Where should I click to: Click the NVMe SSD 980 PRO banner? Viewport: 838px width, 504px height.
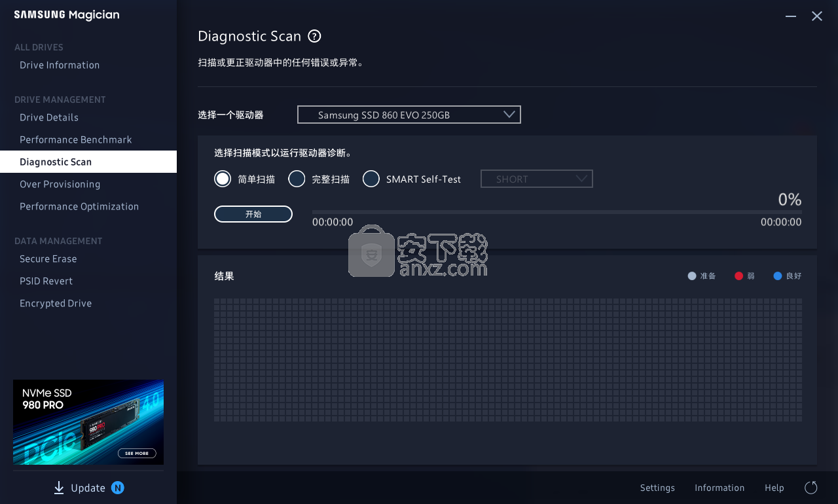(88, 422)
